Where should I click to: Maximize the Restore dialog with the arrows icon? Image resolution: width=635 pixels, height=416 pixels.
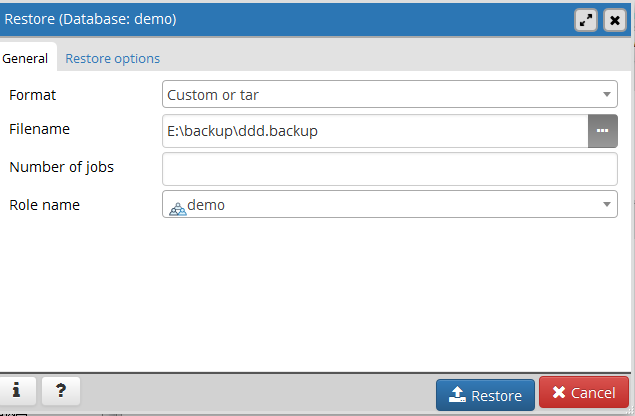(x=586, y=20)
